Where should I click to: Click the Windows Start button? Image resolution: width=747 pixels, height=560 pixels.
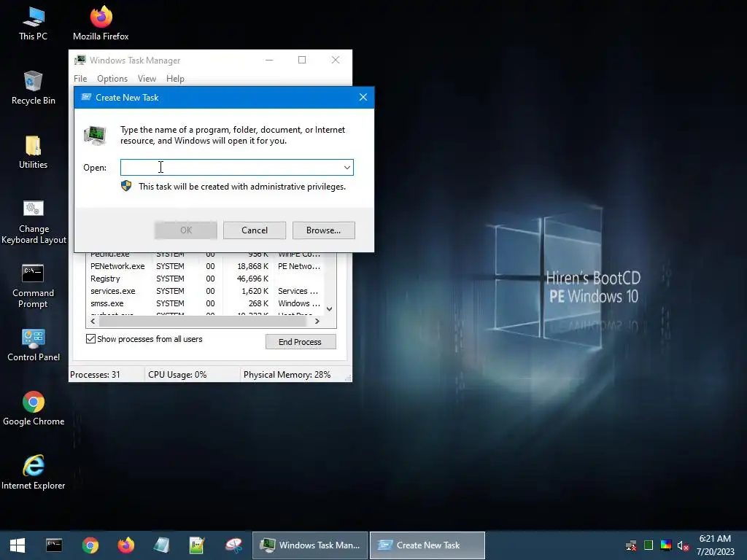(x=18, y=545)
